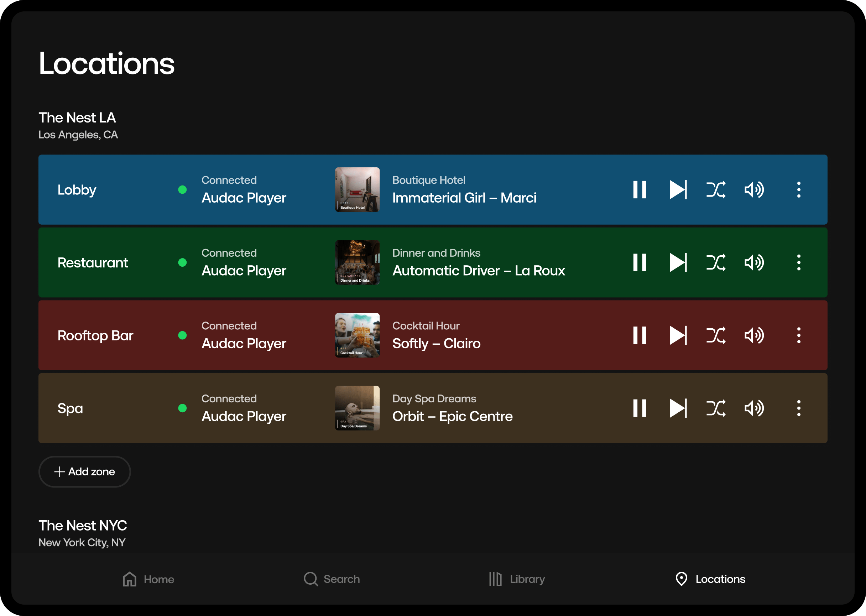Click the Cocktail Hour album artwork

point(357,335)
